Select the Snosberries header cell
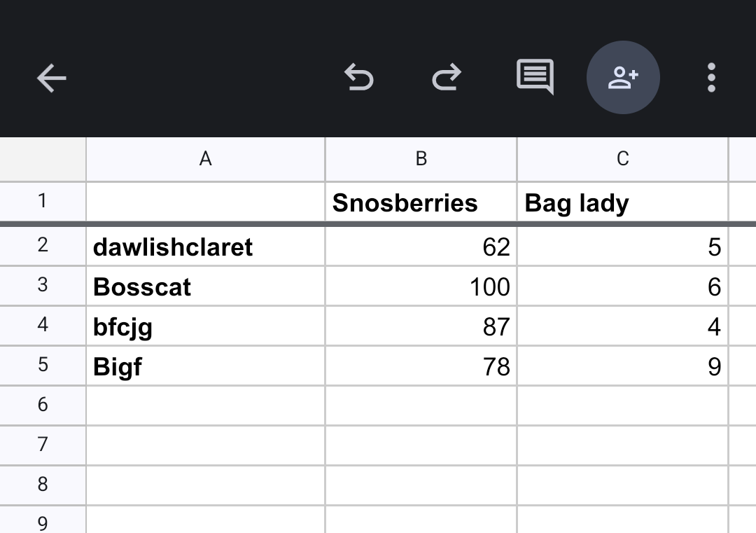This screenshot has width=756, height=533. pos(421,202)
